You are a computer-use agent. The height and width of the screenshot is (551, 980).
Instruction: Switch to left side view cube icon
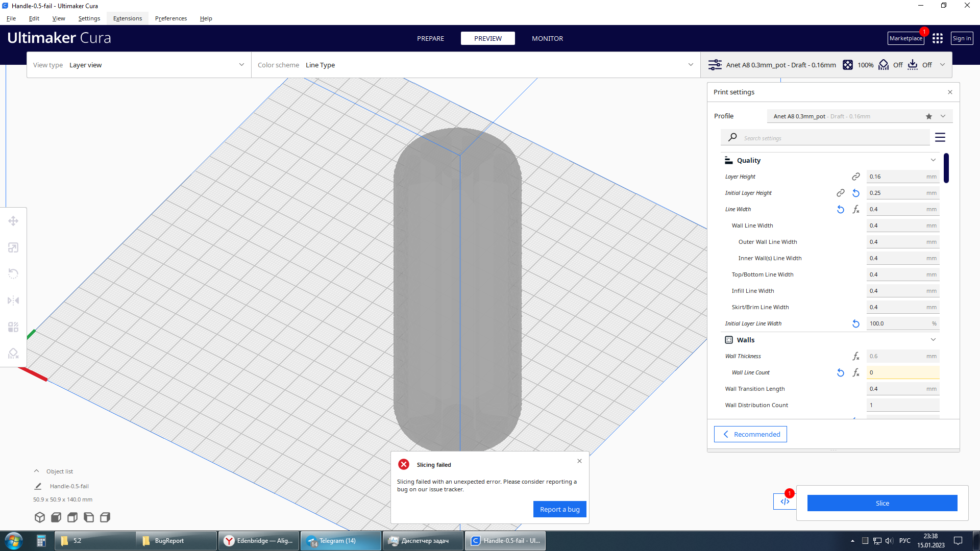coord(89,517)
